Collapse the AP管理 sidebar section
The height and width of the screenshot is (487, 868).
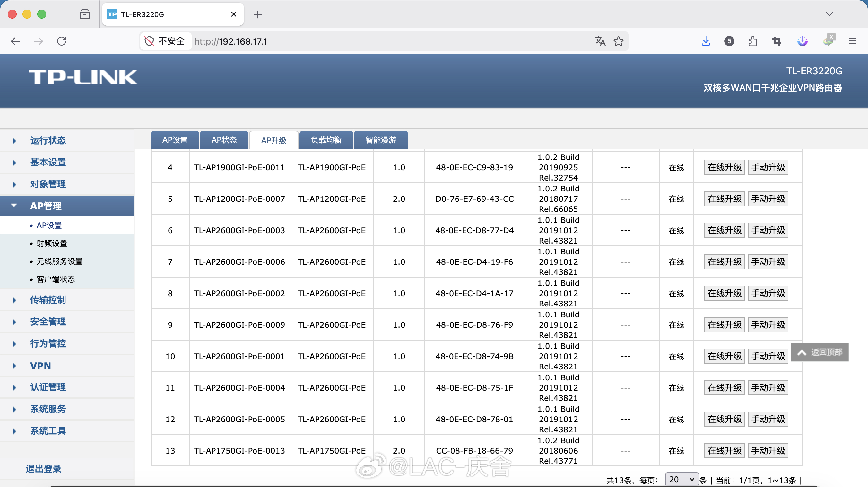pos(46,206)
